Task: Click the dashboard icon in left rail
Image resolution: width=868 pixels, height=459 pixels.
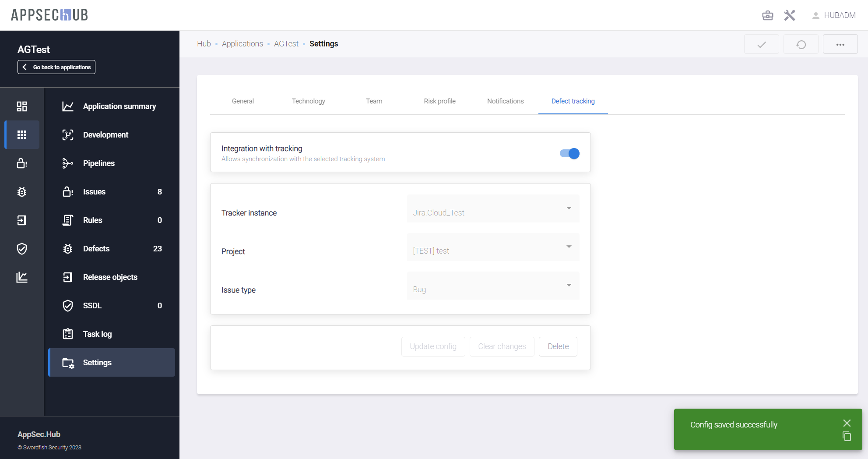Action: 22,106
